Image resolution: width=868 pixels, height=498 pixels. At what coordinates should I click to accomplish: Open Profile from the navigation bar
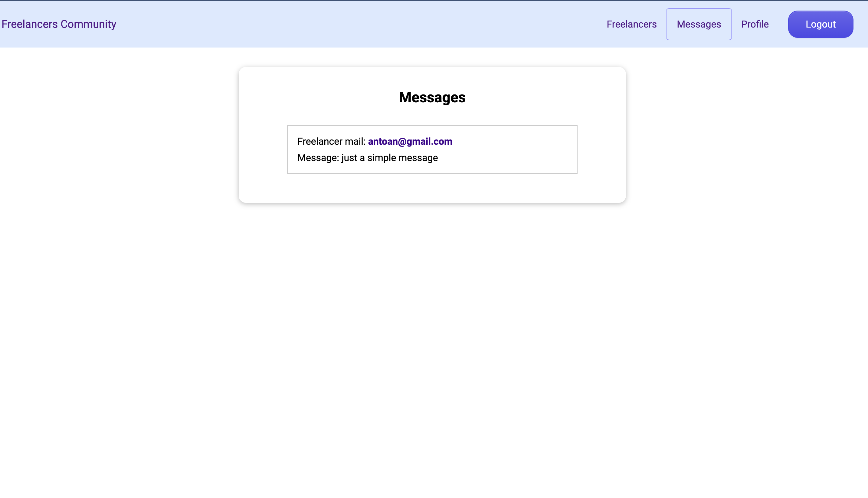click(x=755, y=24)
